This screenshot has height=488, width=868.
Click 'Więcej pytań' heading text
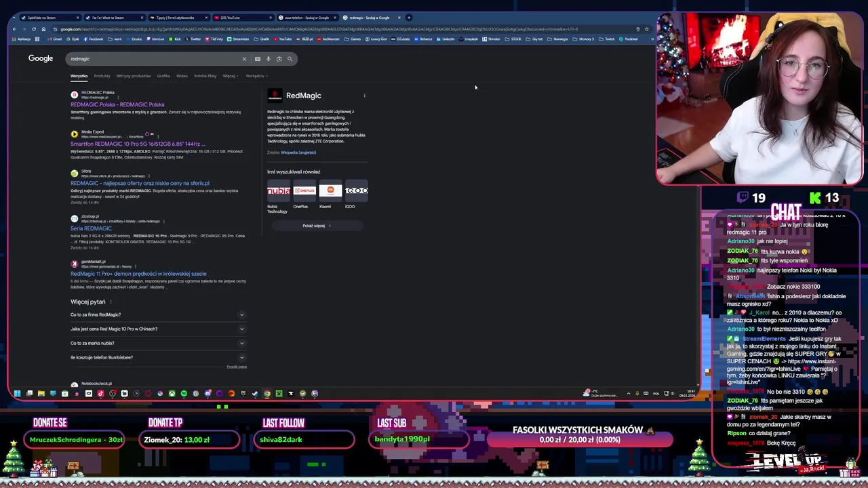tap(87, 302)
